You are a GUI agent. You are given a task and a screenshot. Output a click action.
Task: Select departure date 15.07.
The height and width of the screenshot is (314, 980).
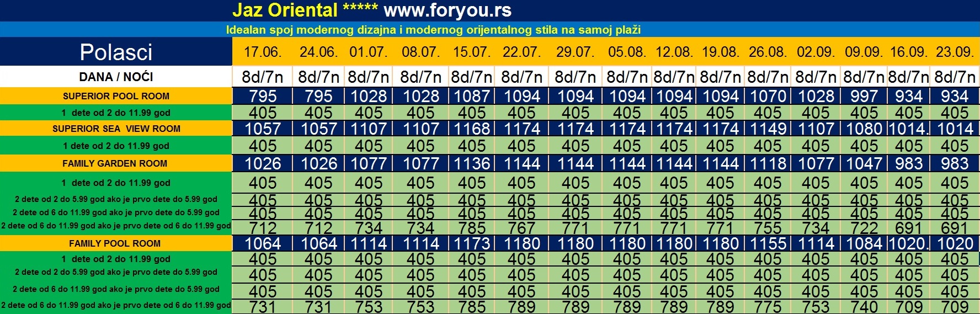(471, 52)
